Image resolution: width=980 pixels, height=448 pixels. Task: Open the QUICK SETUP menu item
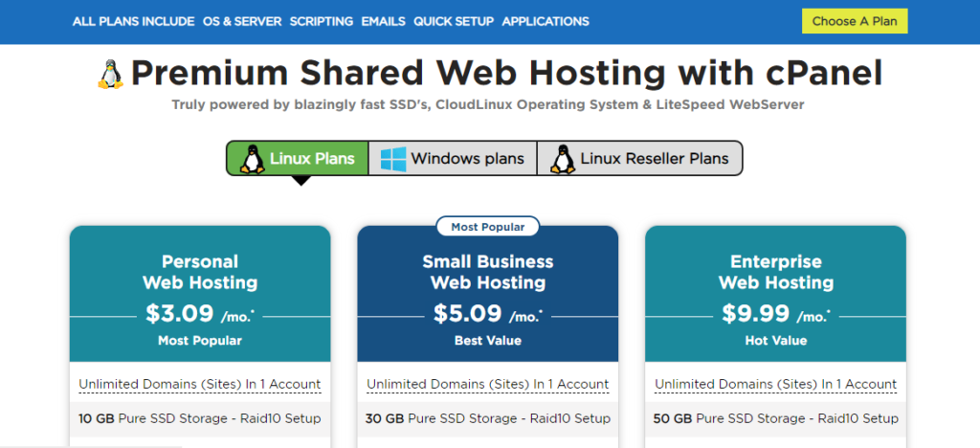click(x=454, y=21)
